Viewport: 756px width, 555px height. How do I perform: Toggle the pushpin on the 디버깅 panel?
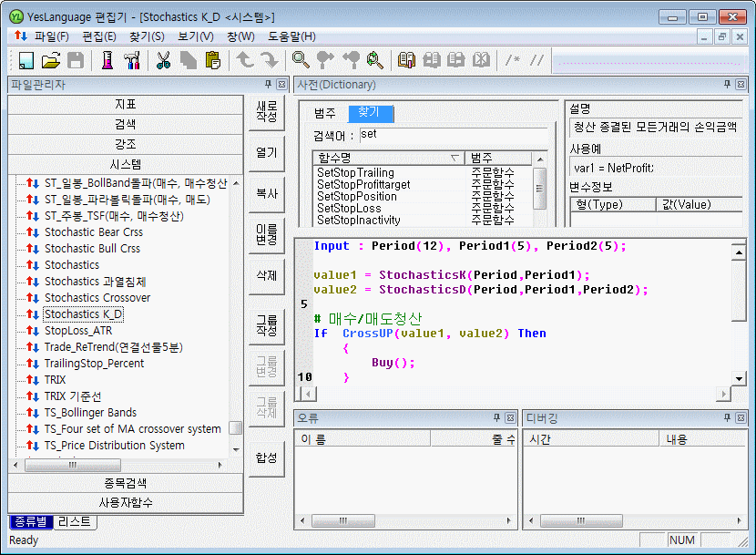click(x=726, y=417)
